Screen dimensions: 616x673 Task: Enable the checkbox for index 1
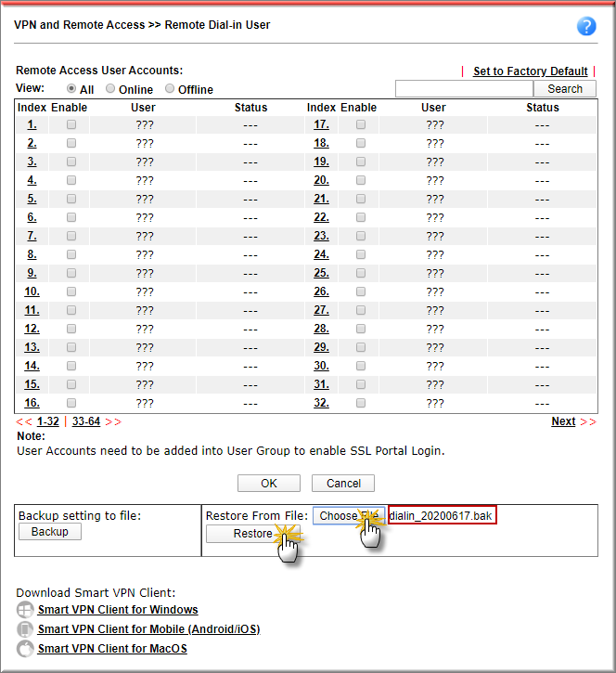(71, 124)
